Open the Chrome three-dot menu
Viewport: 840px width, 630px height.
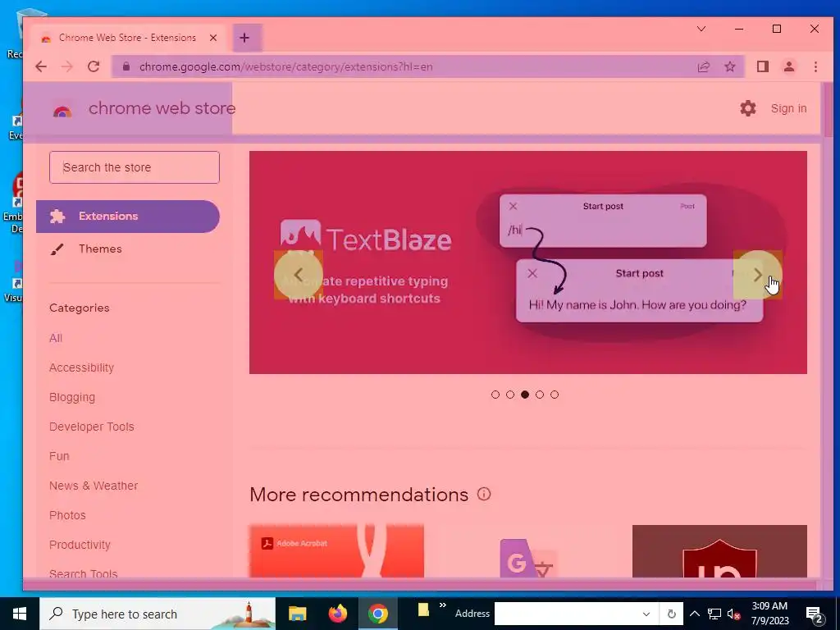point(815,66)
